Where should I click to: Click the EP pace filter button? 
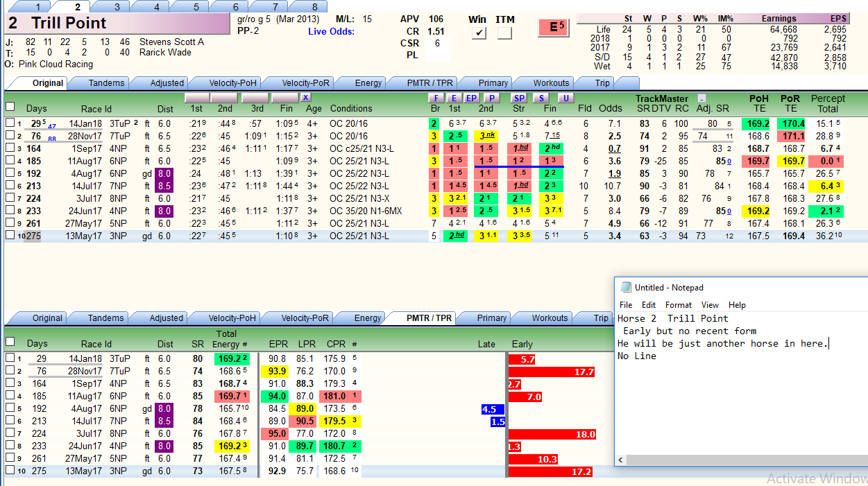(x=471, y=98)
